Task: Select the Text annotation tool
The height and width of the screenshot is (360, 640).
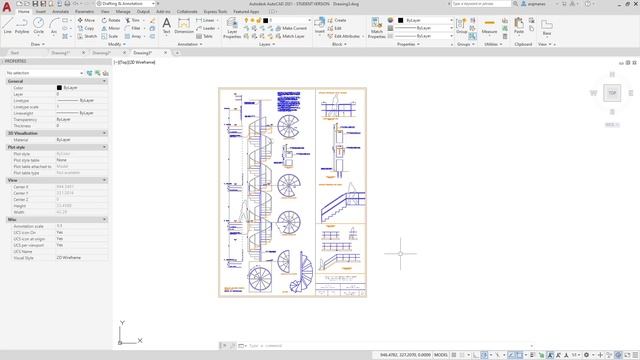Action: tap(167, 25)
